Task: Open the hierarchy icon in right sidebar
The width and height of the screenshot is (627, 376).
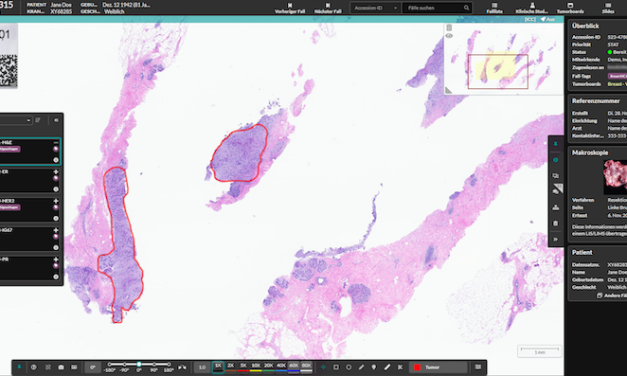Action: pos(555,208)
